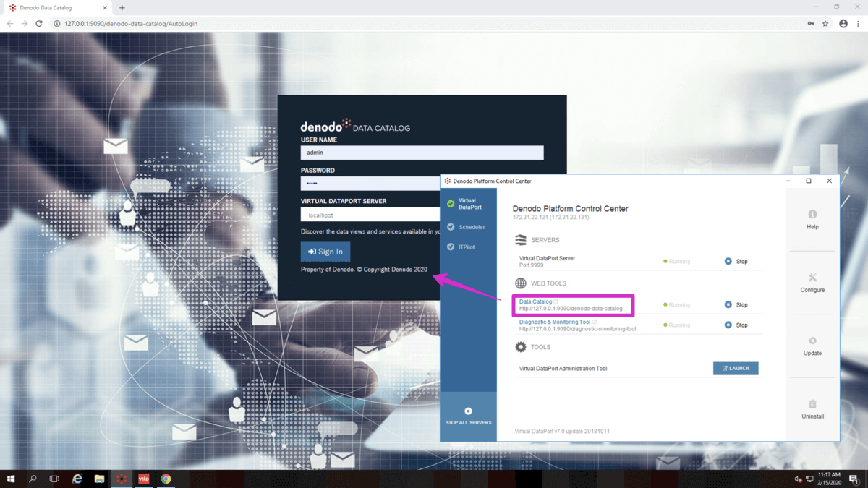Stop the Virtual DataPort Server
The image size is (868, 488).
[736, 262]
